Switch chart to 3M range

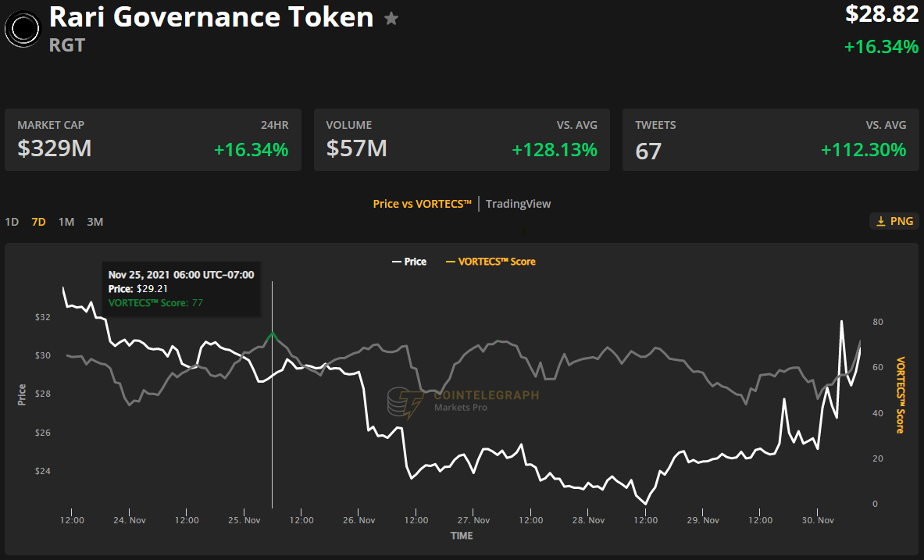[95, 222]
